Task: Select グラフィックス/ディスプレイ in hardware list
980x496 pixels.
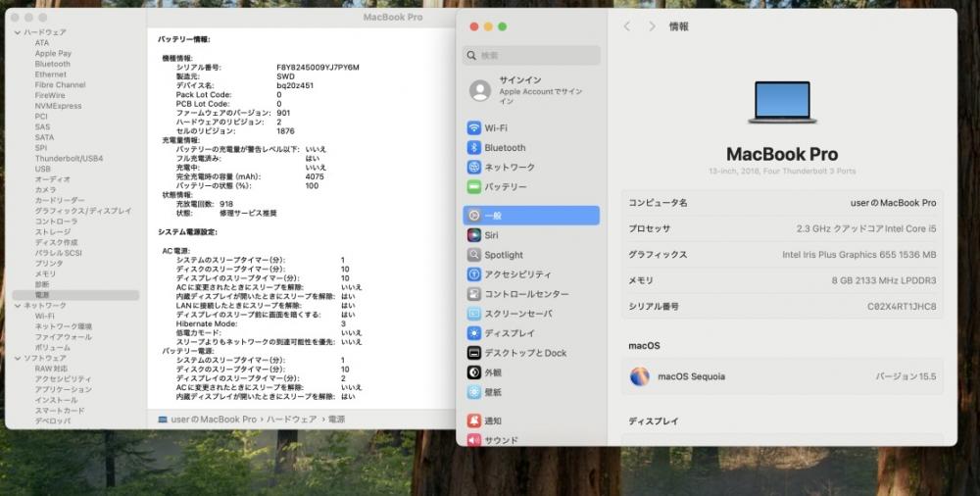Action: pyautogui.click(x=83, y=212)
